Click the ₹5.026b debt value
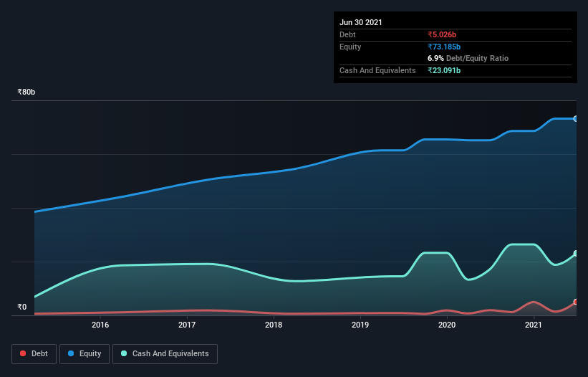Image resolution: width=588 pixels, height=377 pixels. 442,34
